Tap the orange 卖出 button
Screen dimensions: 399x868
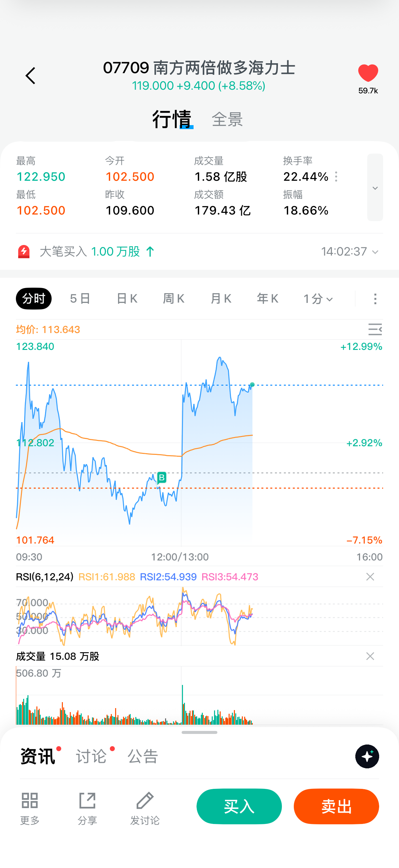click(x=336, y=806)
